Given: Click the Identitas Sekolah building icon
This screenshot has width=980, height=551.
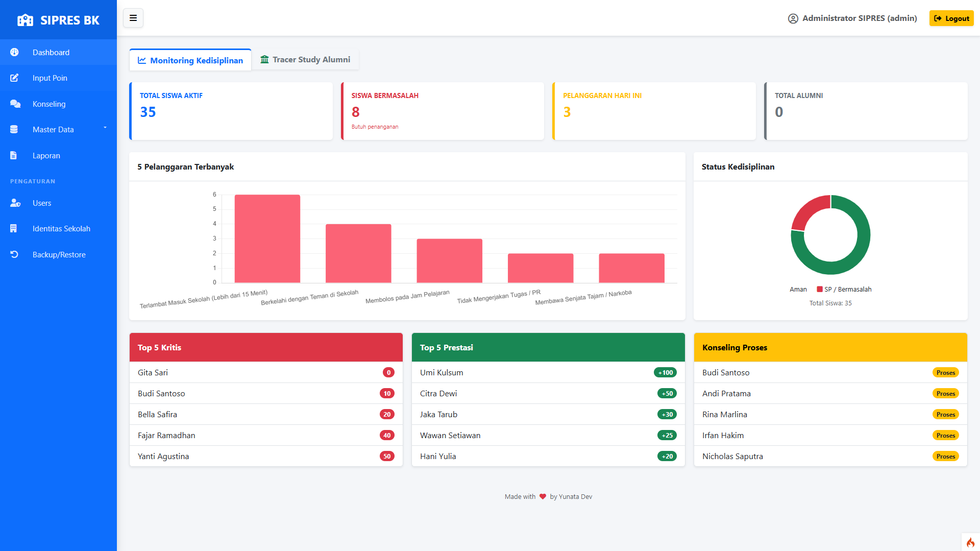Looking at the screenshot, I should [14, 228].
